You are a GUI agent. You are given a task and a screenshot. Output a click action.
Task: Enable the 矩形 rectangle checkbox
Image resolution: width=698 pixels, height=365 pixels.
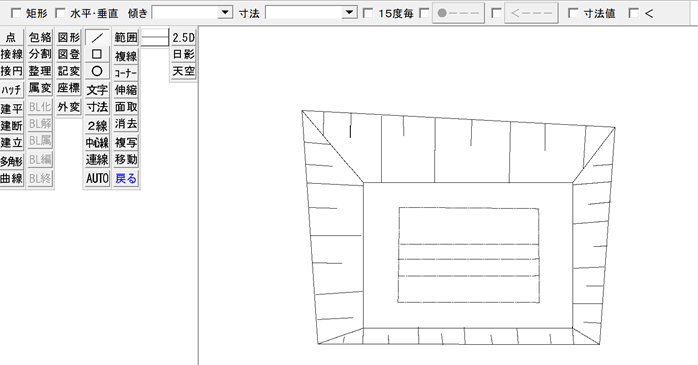pos(16,13)
